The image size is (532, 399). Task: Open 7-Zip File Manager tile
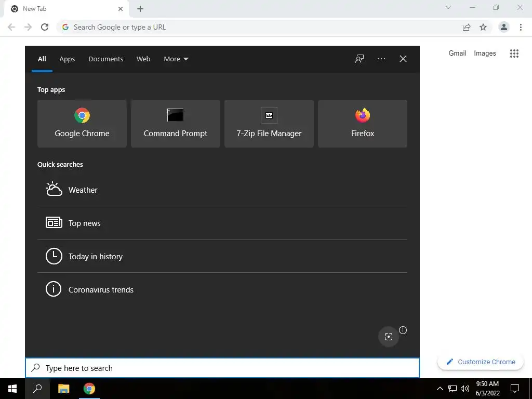pyautogui.click(x=269, y=124)
